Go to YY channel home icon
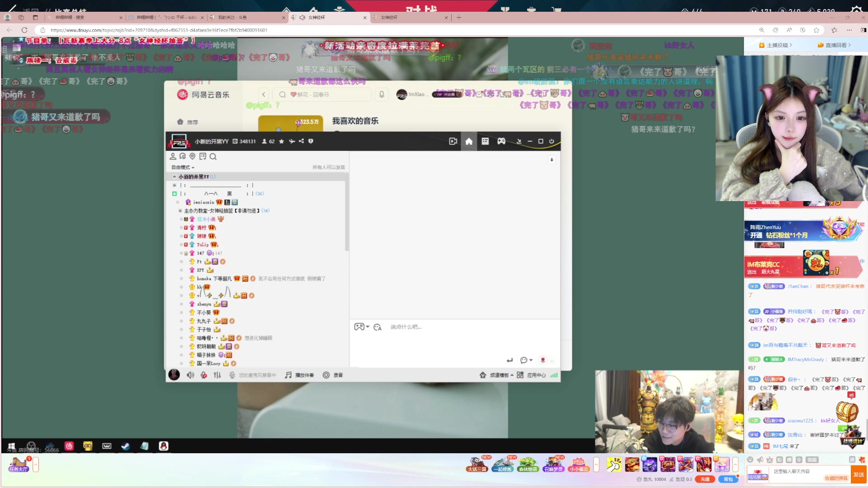868x488 pixels. click(469, 141)
